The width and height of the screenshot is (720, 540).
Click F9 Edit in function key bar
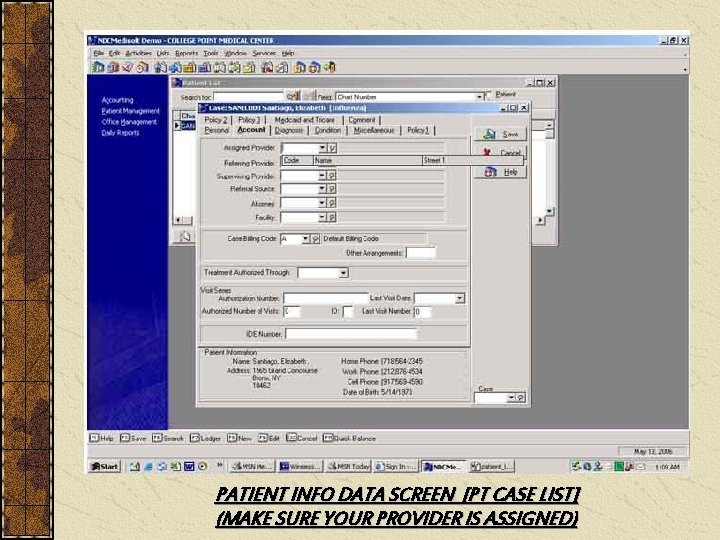pos(269,438)
